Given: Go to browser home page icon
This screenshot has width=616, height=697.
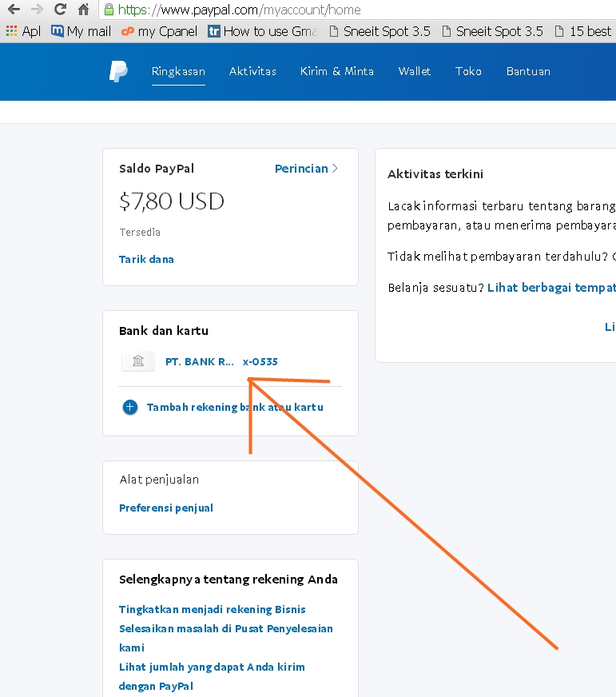Looking at the screenshot, I should click(83, 10).
